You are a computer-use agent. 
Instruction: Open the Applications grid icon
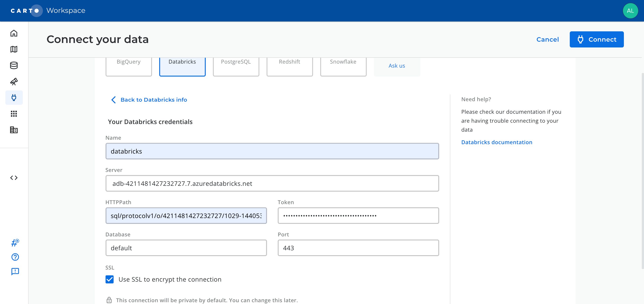[14, 114]
